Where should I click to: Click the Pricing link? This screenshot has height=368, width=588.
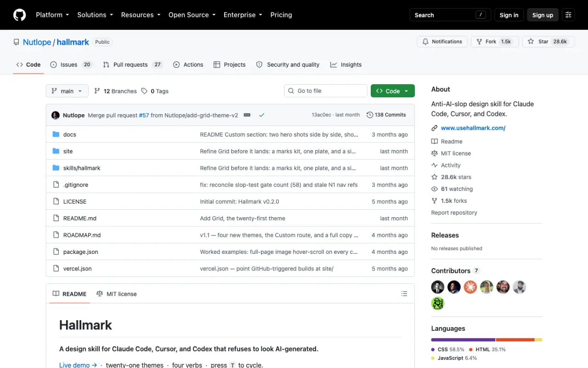[x=281, y=15]
